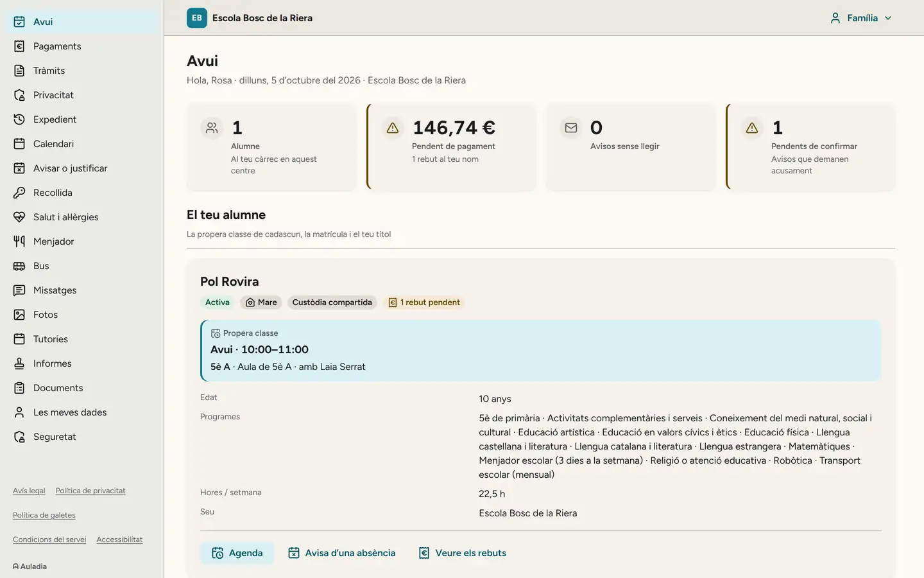924x578 pixels.
Task: Go to the Avui section
Action: point(82,22)
